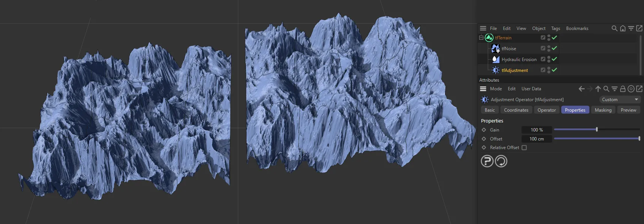The height and width of the screenshot is (224, 644).
Task: Open the Object Manager hamburger menu
Action: (483, 28)
